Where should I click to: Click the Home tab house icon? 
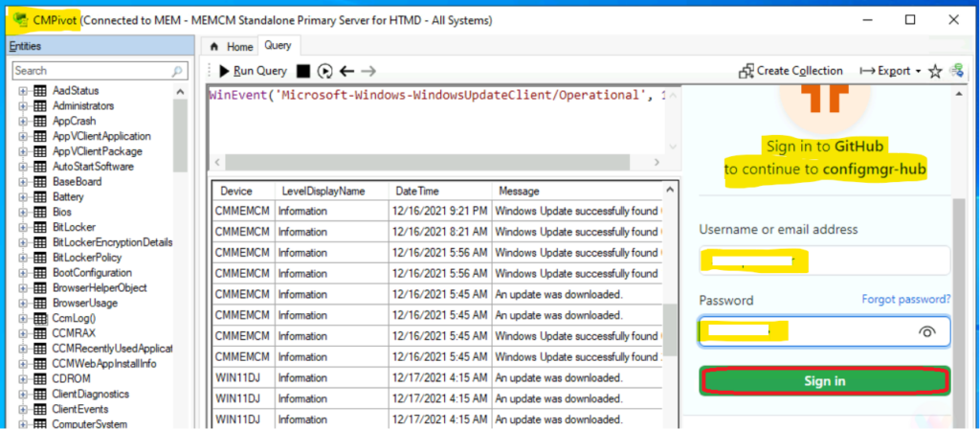[214, 47]
